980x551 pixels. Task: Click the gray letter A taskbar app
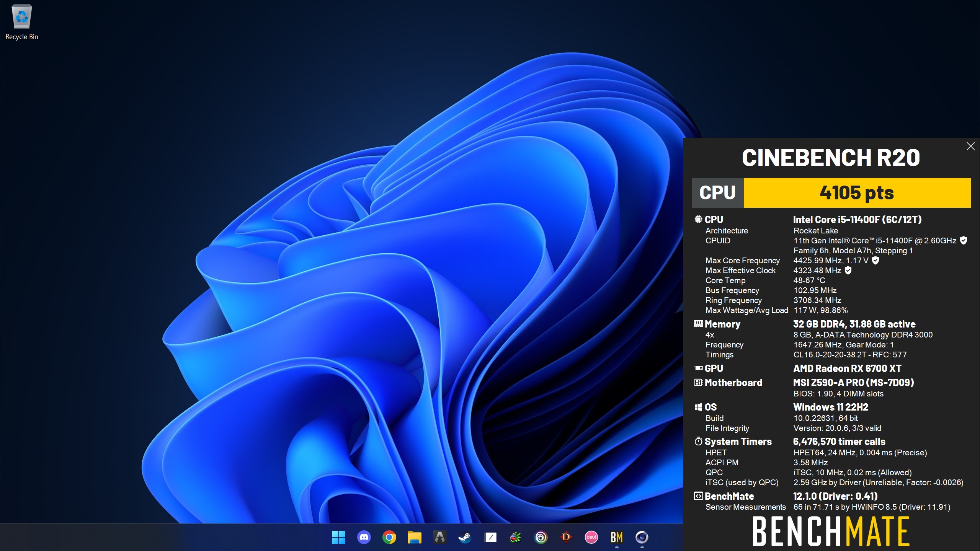(x=439, y=537)
